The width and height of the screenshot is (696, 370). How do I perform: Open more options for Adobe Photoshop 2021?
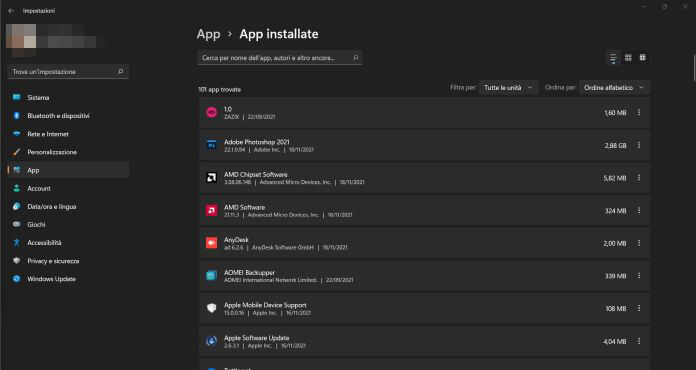coord(639,145)
